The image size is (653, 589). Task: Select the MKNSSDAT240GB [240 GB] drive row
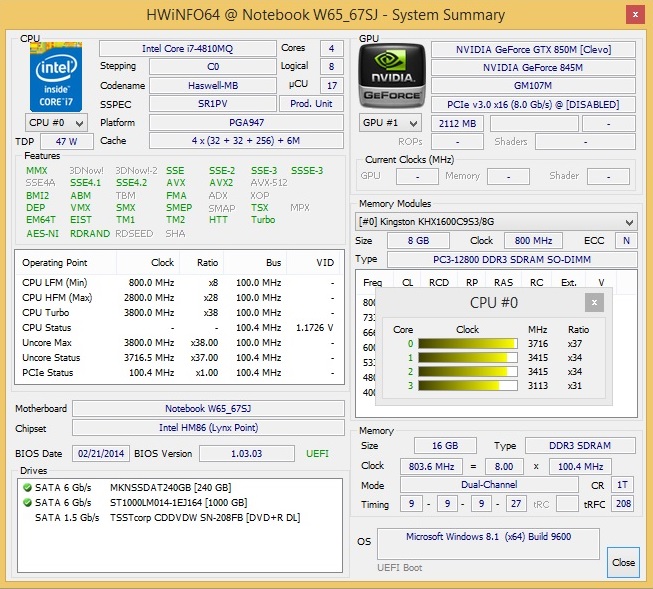point(180,487)
